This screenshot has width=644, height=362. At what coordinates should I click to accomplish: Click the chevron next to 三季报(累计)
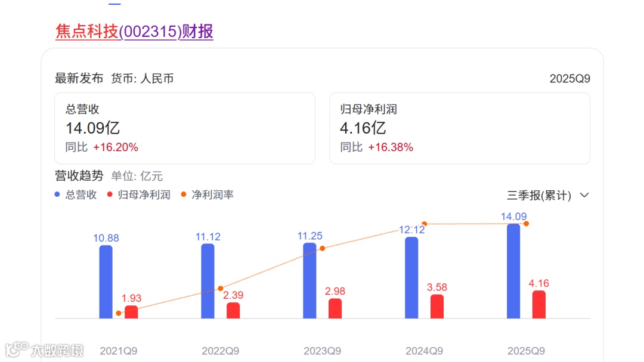tap(584, 195)
